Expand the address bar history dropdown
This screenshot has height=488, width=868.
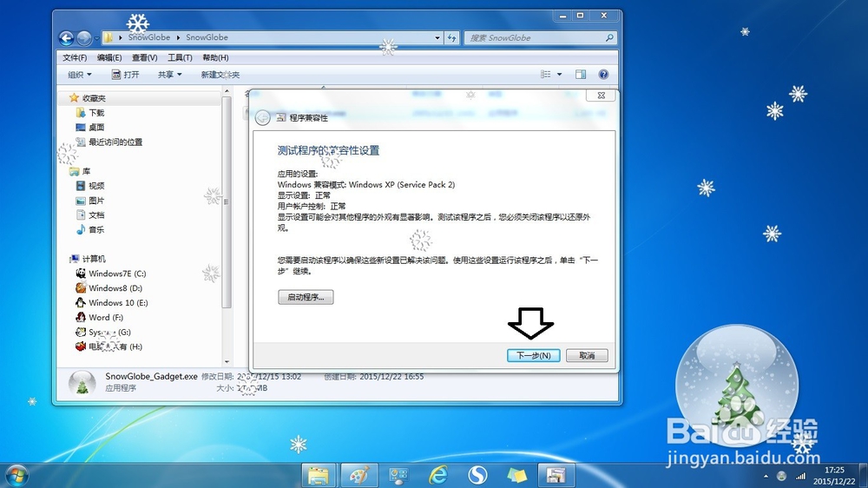point(437,37)
